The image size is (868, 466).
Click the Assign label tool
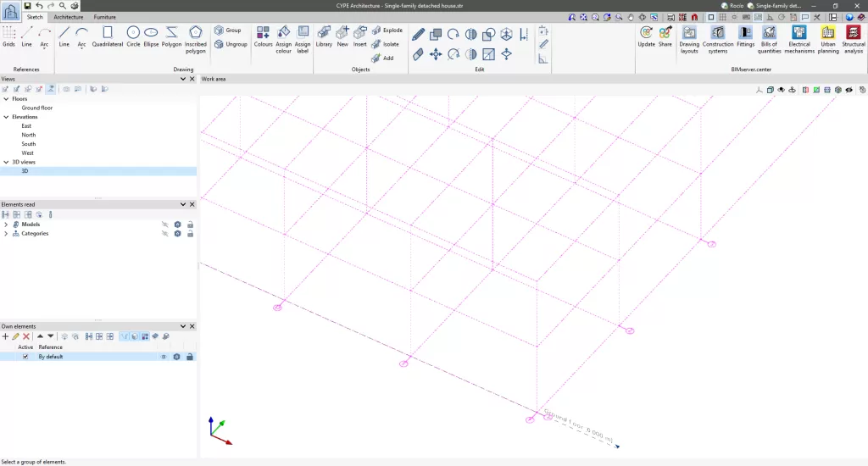[x=303, y=39]
